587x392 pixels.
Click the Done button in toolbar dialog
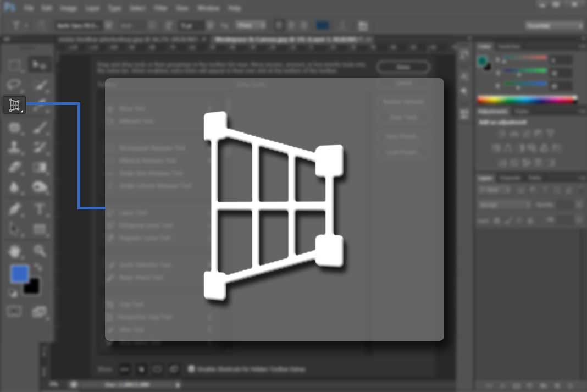tap(403, 67)
